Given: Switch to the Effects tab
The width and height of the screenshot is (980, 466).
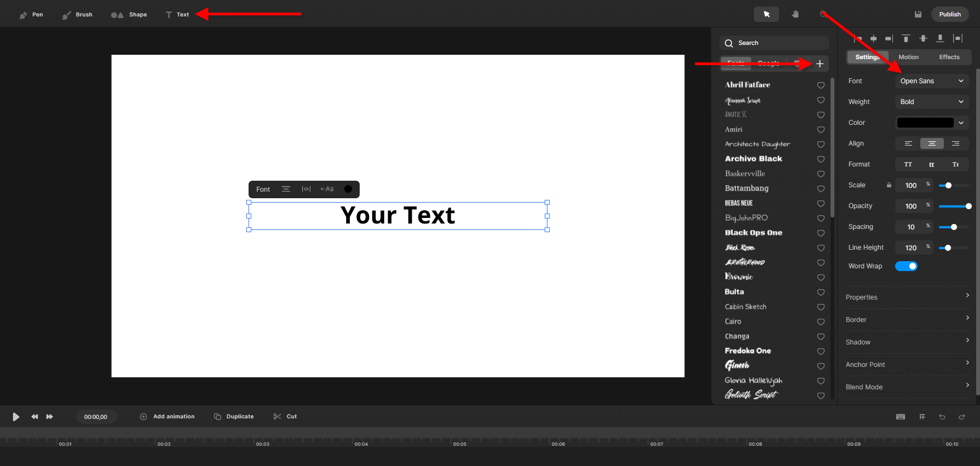Looking at the screenshot, I should 949,57.
